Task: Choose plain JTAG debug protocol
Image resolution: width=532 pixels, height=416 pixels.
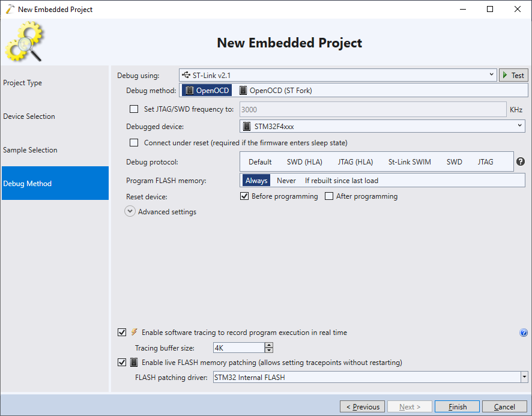Action: [485, 162]
